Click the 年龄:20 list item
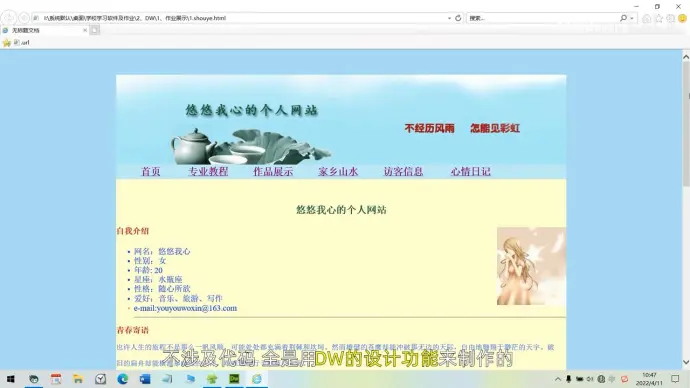This screenshot has width=690, height=388. (148, 270)
